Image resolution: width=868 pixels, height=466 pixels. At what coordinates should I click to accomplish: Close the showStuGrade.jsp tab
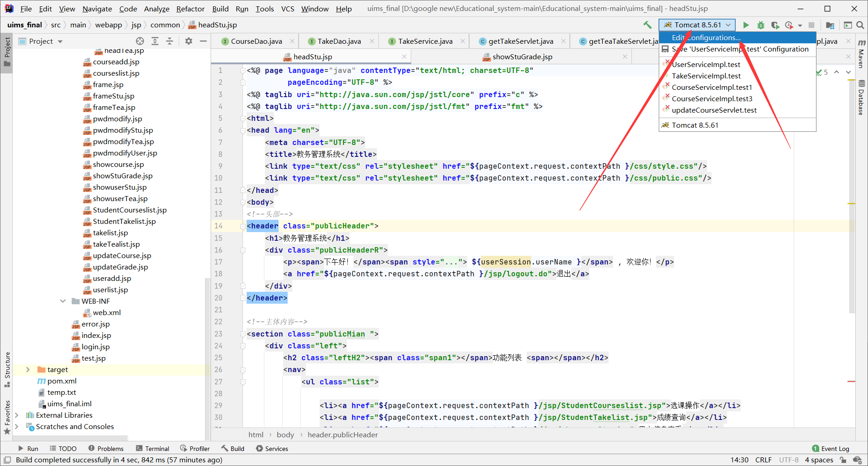[625, 57]
